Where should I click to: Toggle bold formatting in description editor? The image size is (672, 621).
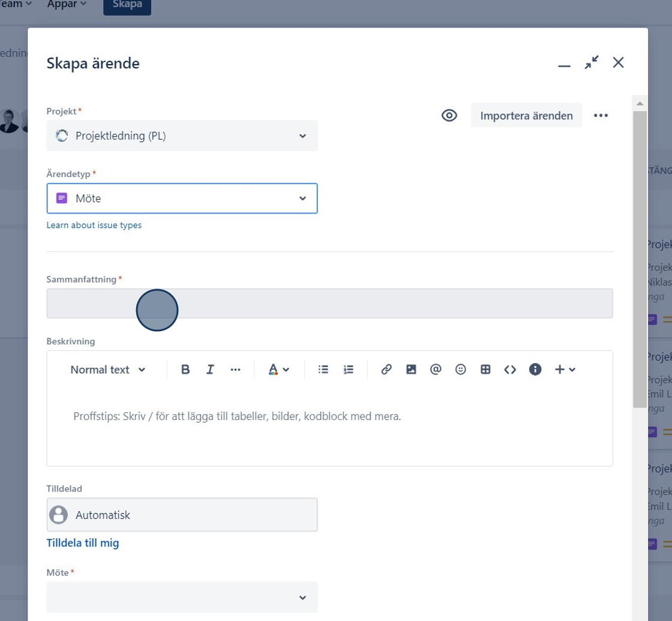[185, 370]
